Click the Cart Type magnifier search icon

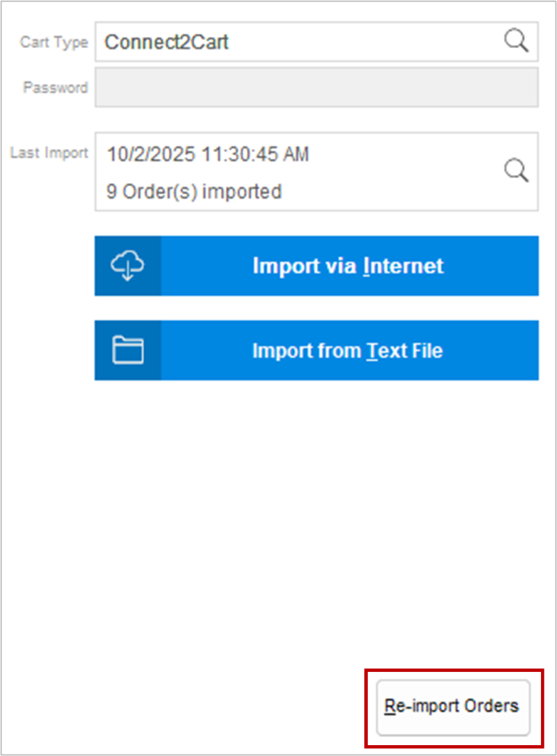516,41
